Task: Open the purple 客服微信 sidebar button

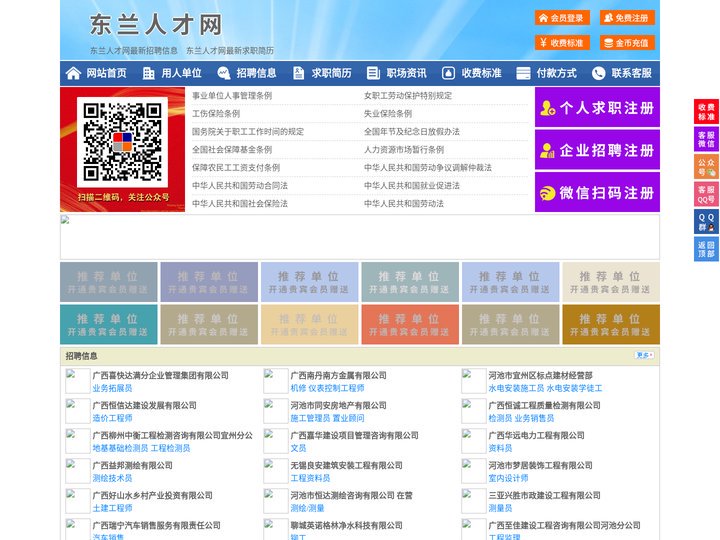Action: coord(706,139)
